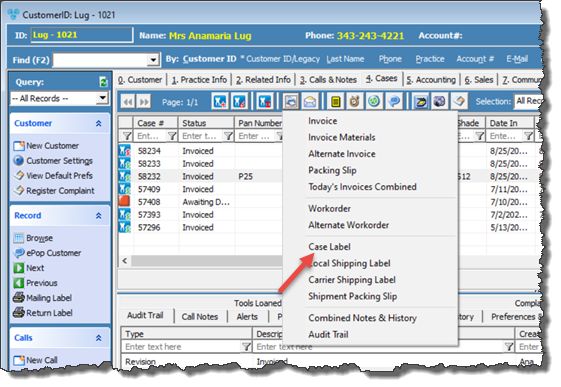561x387 pixels.
Task: Switch to the 5. Accounting tab
Action: point(431,80)
